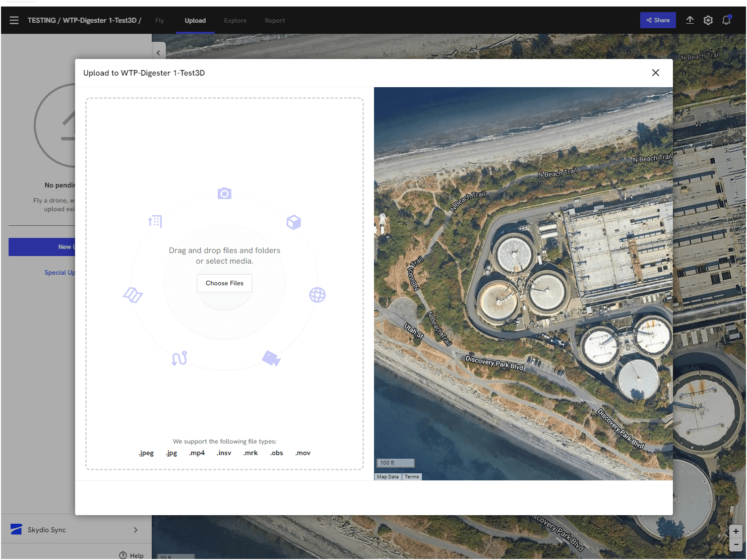This screenshot has height=560, width=747.
Task: Click the video camera icon in upload area
Action: [x=271, y=358]
